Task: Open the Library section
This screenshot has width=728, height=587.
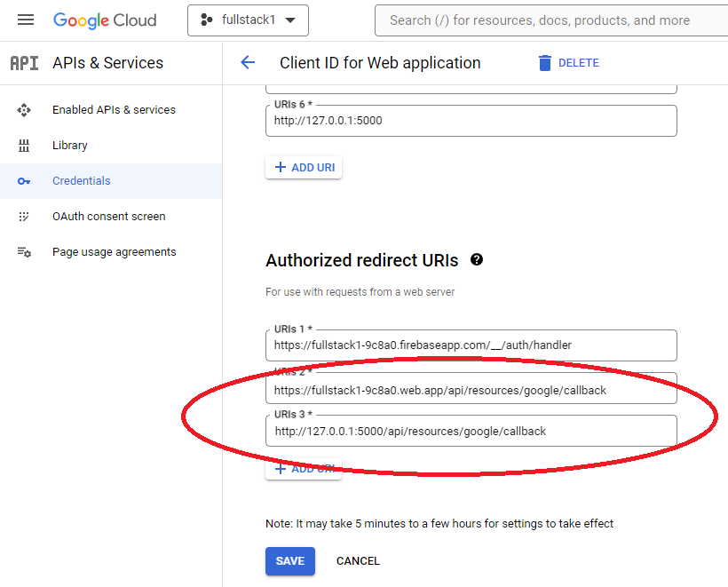Action: (70, 145)
